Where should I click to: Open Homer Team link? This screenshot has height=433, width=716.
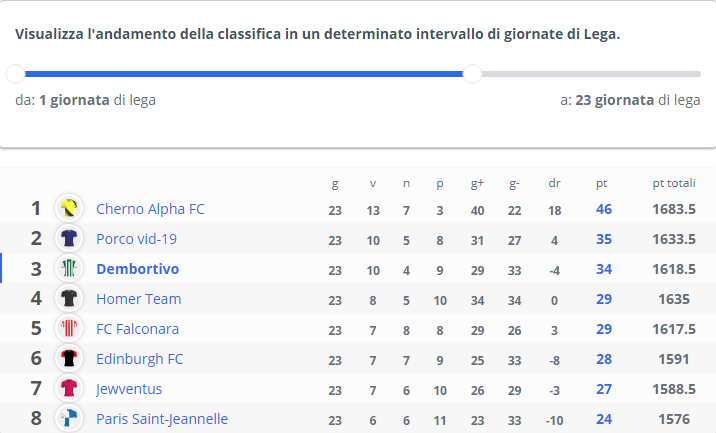[139, 299]
